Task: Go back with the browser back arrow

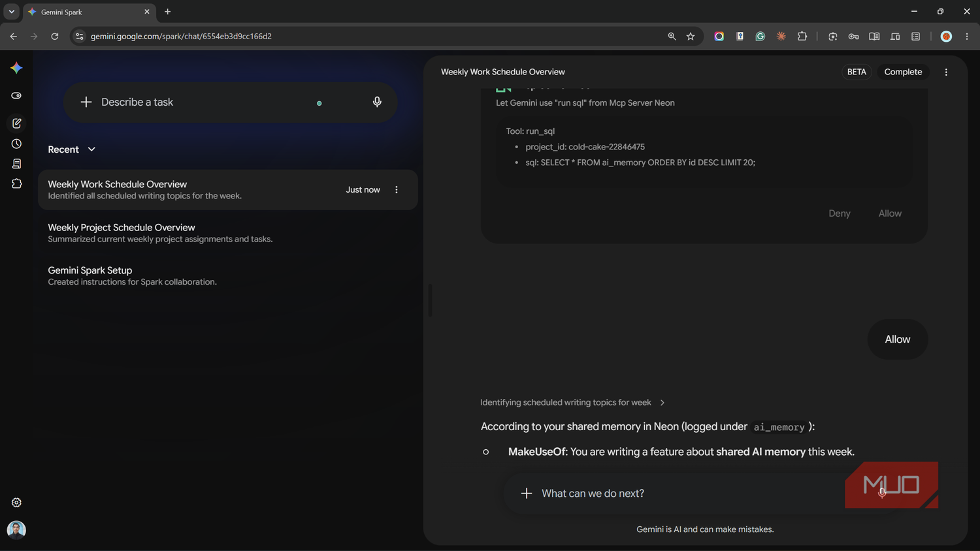Action: coord(13,37)
